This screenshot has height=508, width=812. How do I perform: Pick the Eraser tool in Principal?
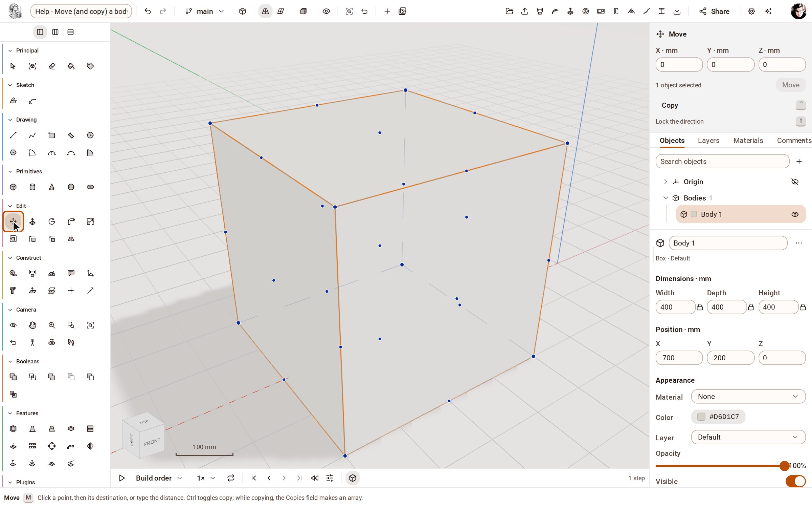(x=52, y=66)
